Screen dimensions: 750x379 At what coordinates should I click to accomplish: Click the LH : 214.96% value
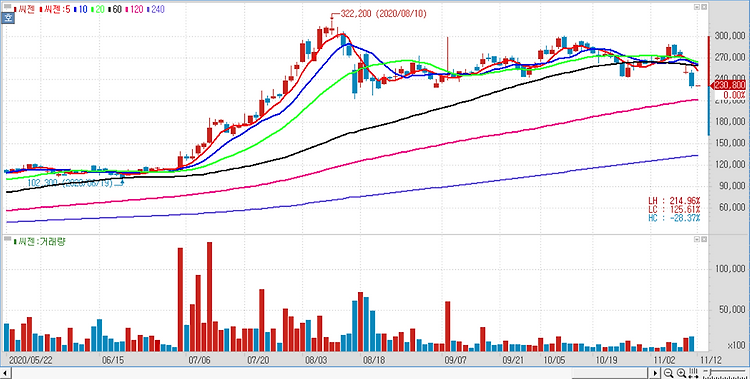coord(674,201)
